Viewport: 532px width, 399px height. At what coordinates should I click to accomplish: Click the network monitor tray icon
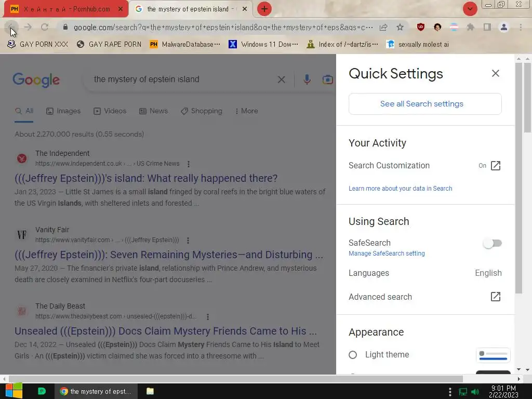pos(463,392)
